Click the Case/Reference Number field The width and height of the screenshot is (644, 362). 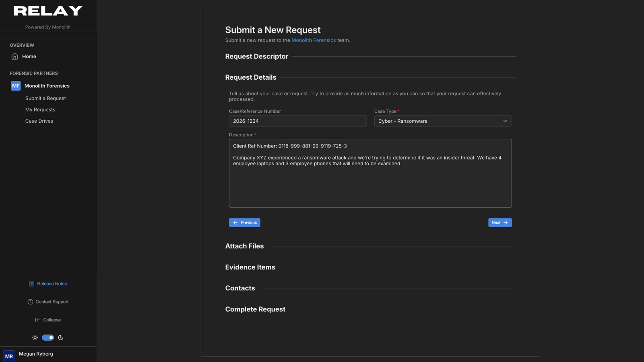(x=298, y=121)
